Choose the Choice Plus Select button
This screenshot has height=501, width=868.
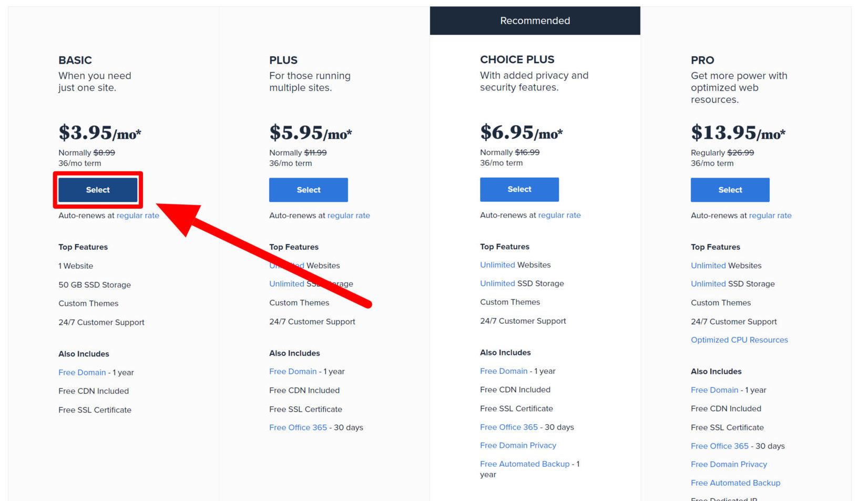click(x=519, y=189)
